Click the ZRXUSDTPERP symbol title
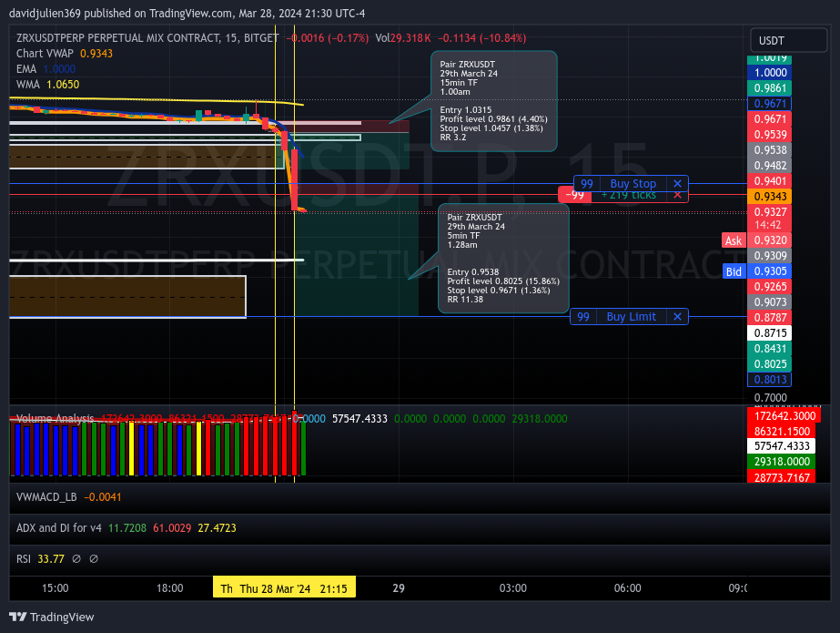 pyautogui.click(x=147, y=38)
